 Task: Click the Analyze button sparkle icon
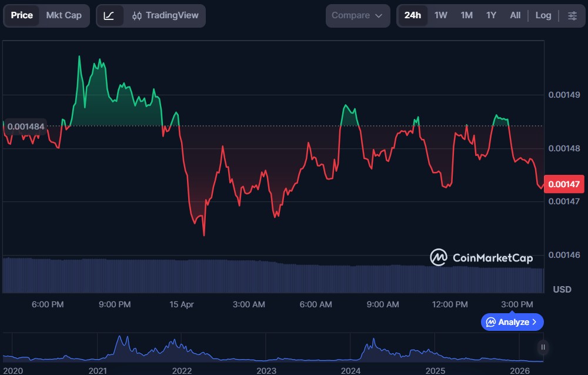tap(490, 322)
